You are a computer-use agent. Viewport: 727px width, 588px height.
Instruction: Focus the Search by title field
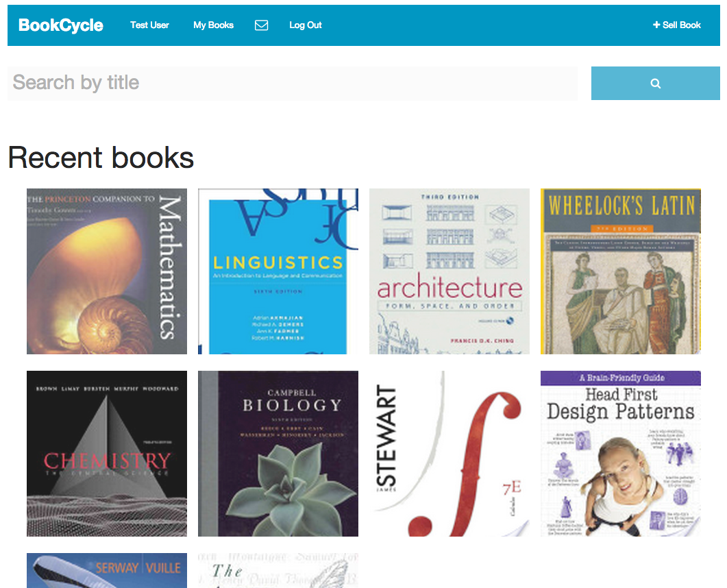(292, 83)
